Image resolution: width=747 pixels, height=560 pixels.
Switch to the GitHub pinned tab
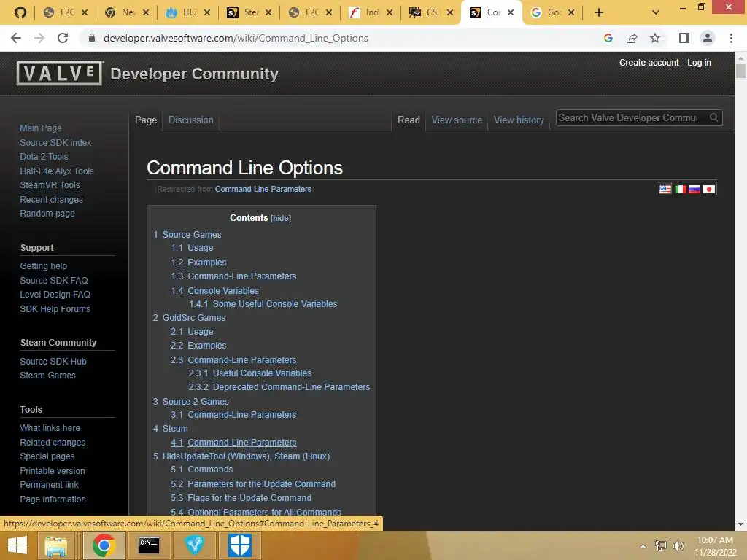click(20, 12)
